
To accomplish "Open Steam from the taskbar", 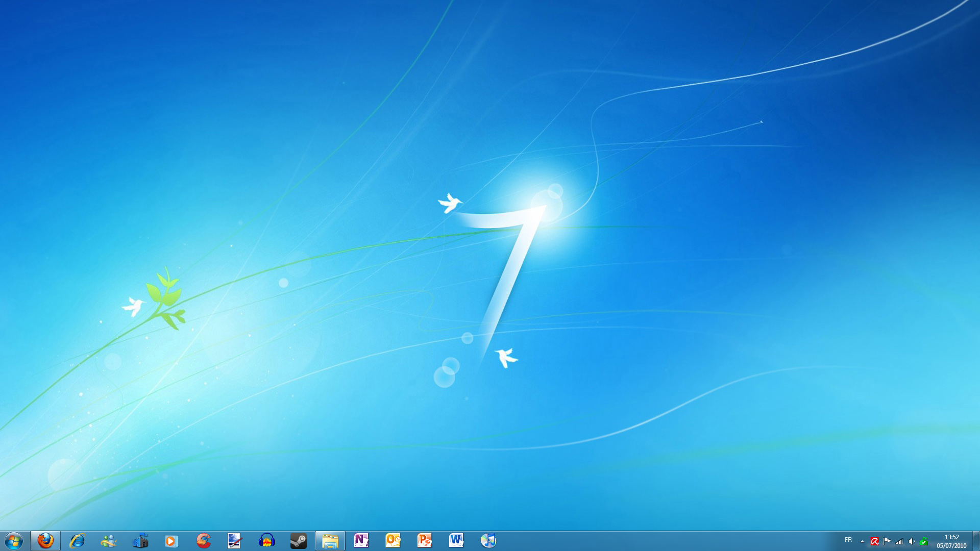I will point(298,541).
